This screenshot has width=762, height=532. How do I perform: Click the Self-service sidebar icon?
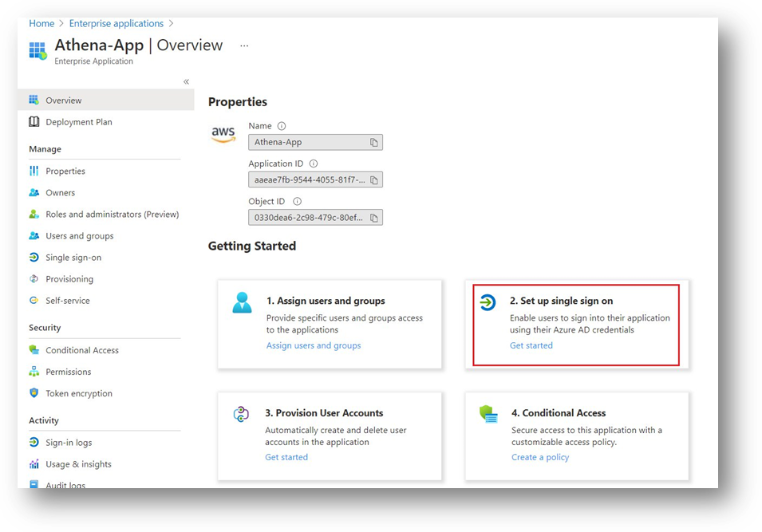click(34, 300)
